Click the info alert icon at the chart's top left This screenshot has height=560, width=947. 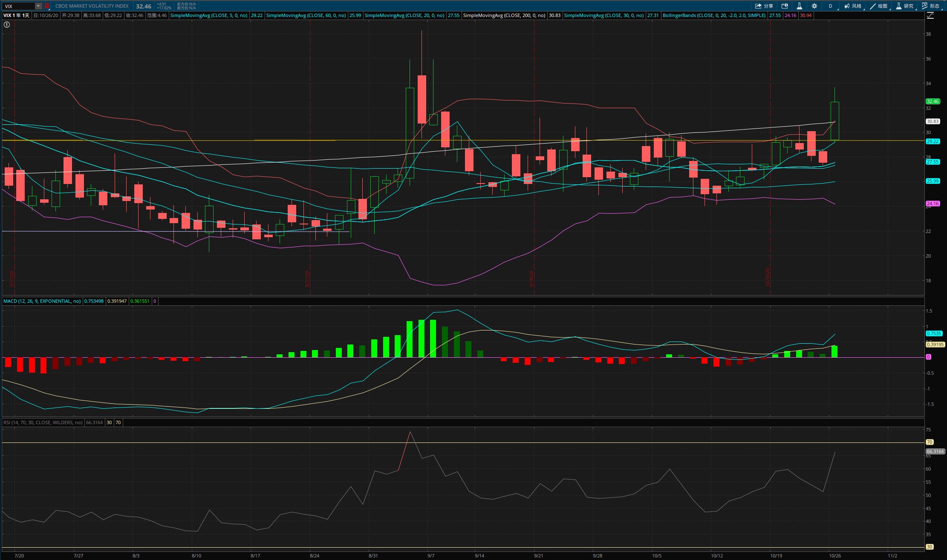[x=7, y=25]
